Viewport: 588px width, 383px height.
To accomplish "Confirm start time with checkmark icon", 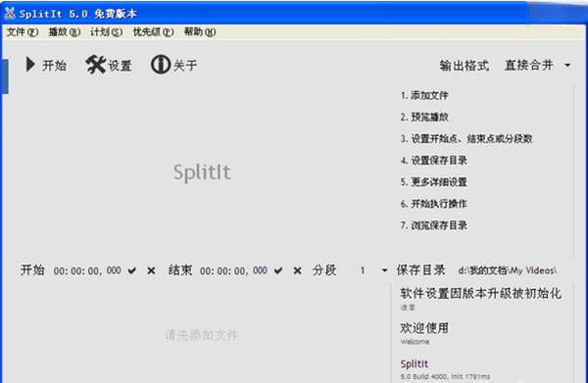I will [x=132, y=270].
